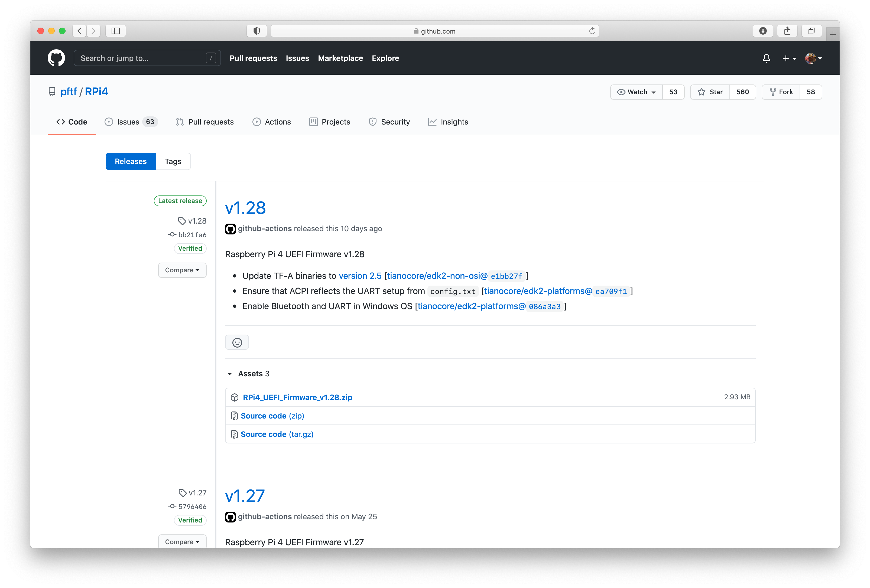Add a reaction with smiley icon
870x588 pixels.
tap(237, 342)
